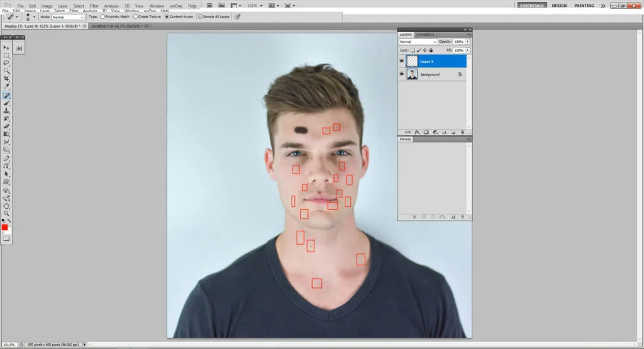Select the Lasso tool
Viewport: 644px width, 349px height.
tap(7, 63)
